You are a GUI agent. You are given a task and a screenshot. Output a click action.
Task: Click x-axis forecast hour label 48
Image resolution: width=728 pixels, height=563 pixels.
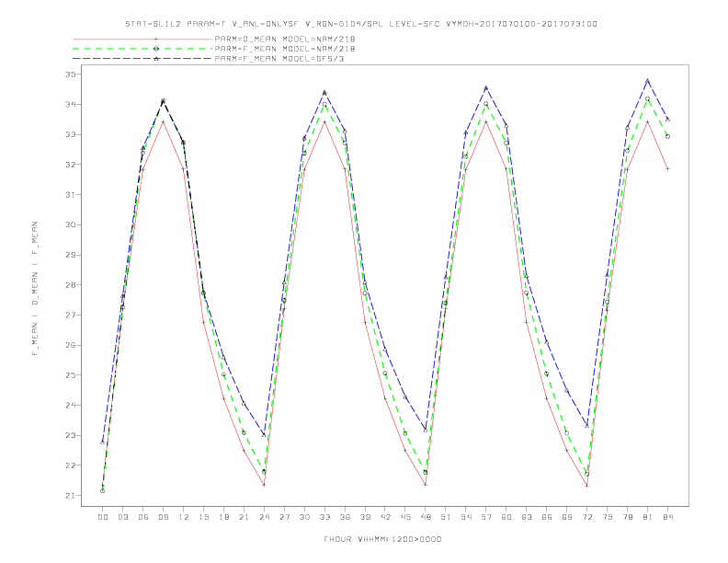(426, 517)
